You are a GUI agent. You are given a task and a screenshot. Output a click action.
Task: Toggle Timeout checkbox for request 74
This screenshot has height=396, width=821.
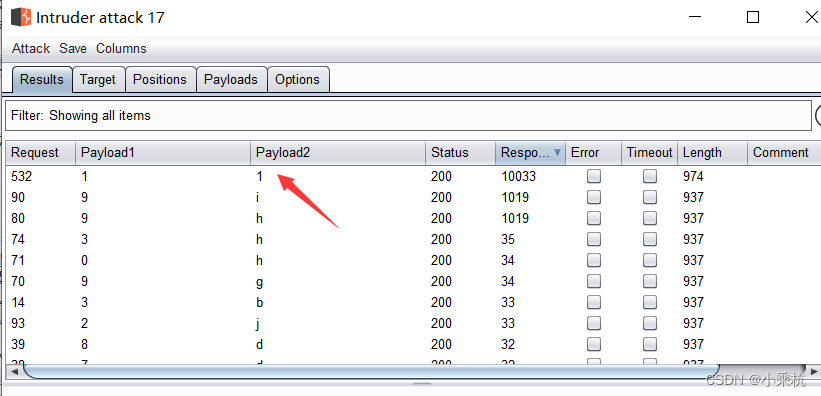(x=650, y=239)
